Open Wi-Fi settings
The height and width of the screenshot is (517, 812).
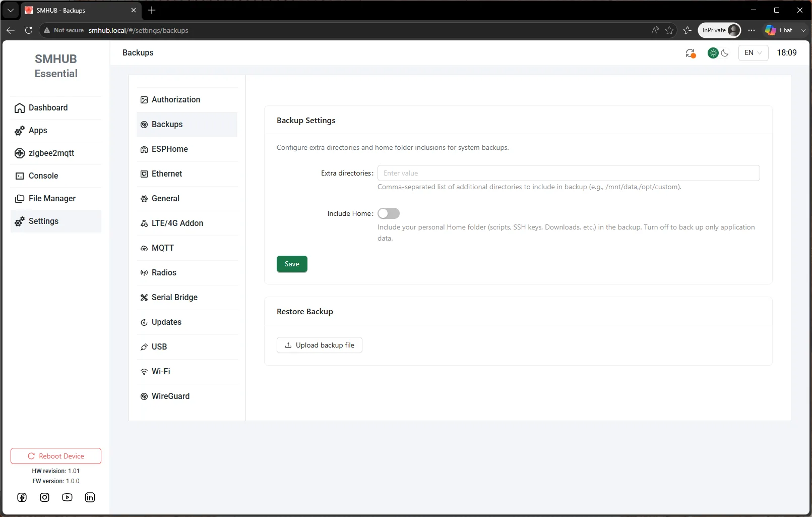tap(187, 372)
